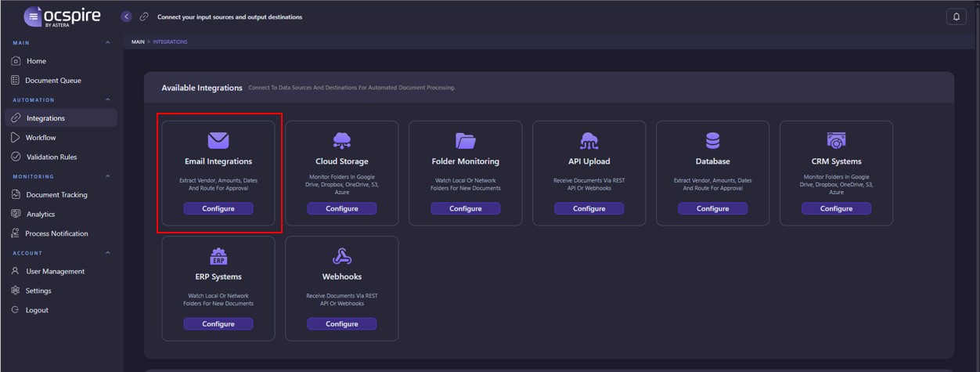Click the CRM Systems icon
The height and width of the screenshot is (372, 980).
(836, 140)
